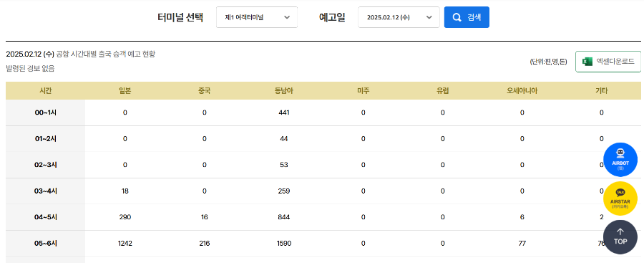This screenshot has width=644, height=263.
Task: Click the value 290 in 04~5시 row
Action: pos(125,217)
